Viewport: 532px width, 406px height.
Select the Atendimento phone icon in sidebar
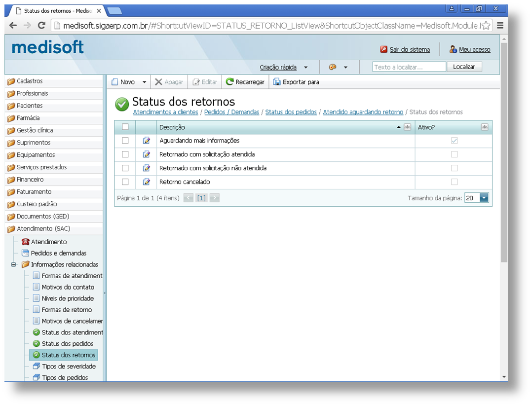coord(27,242)
